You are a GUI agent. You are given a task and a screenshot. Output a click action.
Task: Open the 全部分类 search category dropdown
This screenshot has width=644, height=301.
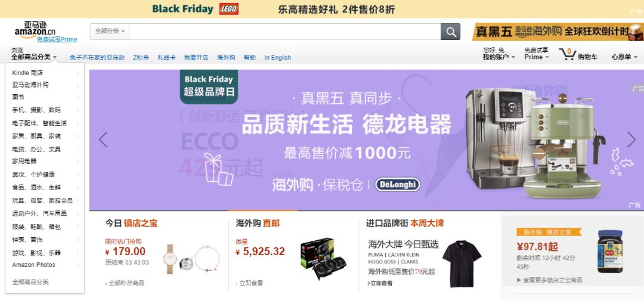[x=110, y=31]
